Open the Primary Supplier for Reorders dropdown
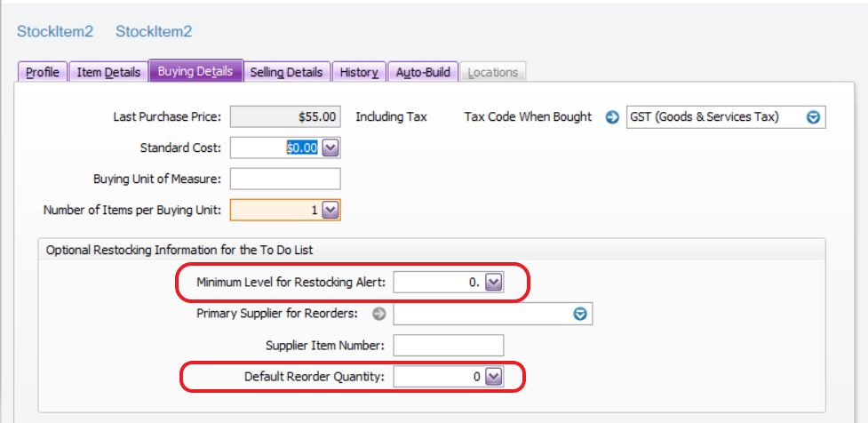This screenshot has height=423, width=868. 580,314
